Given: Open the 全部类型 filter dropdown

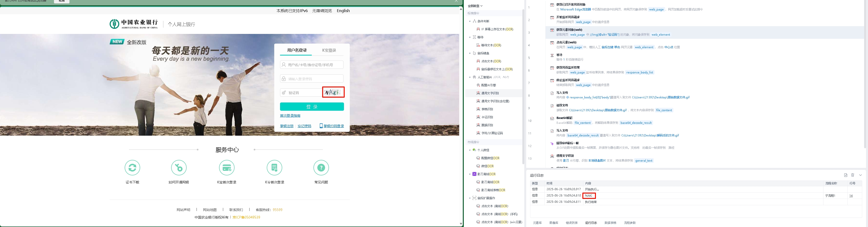Looking at the screenshot, I should (x=475, y=6).
